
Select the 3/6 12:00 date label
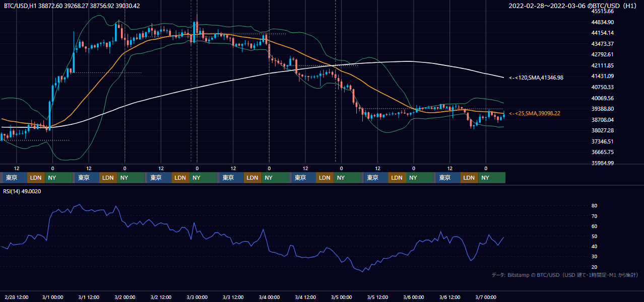(x=450, y=297)
